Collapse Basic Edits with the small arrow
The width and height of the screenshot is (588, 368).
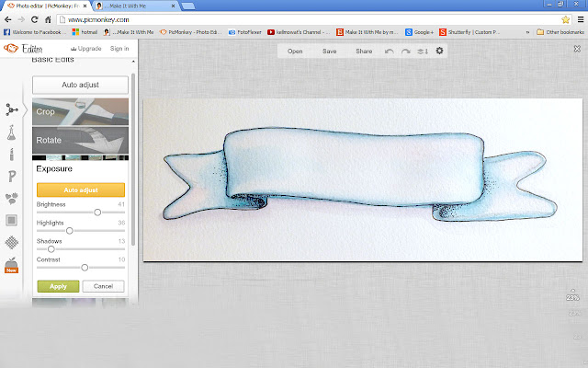pyautogui.click(x=133, y=62)
